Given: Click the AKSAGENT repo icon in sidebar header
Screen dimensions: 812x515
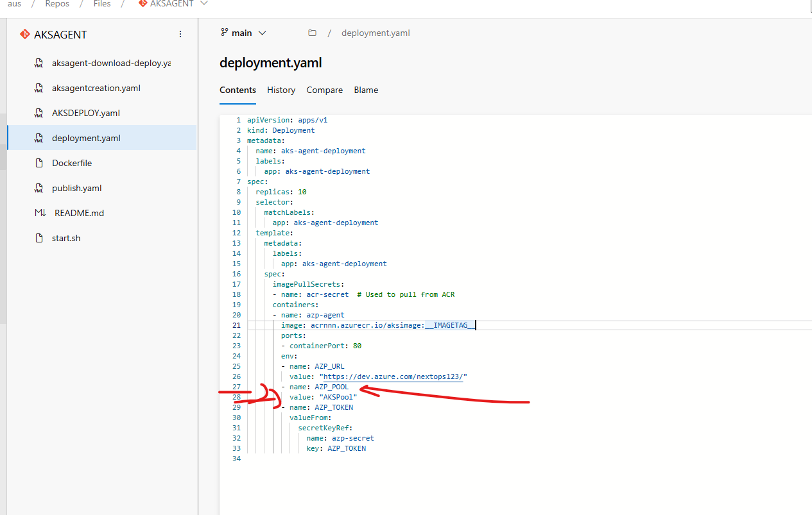Looking at the screenshot, I should point(25,34).
